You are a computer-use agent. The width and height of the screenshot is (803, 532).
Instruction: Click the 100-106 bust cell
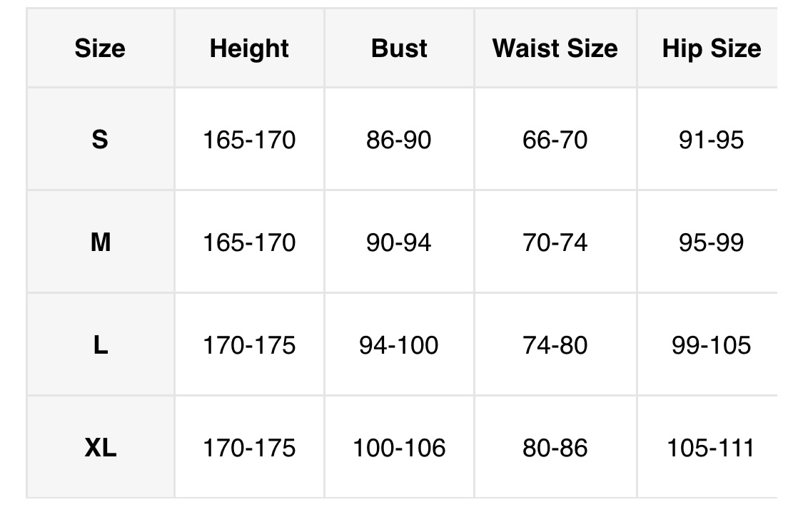[x=399, y=448]
